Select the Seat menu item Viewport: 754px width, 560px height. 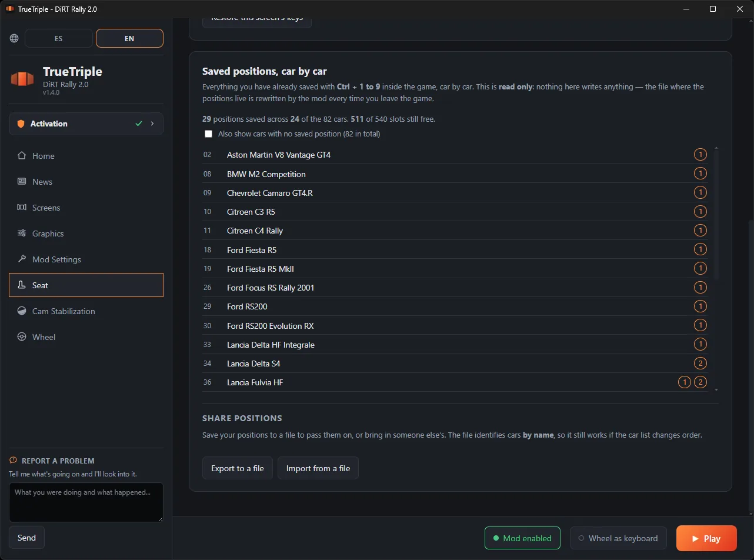coord(86,285)
